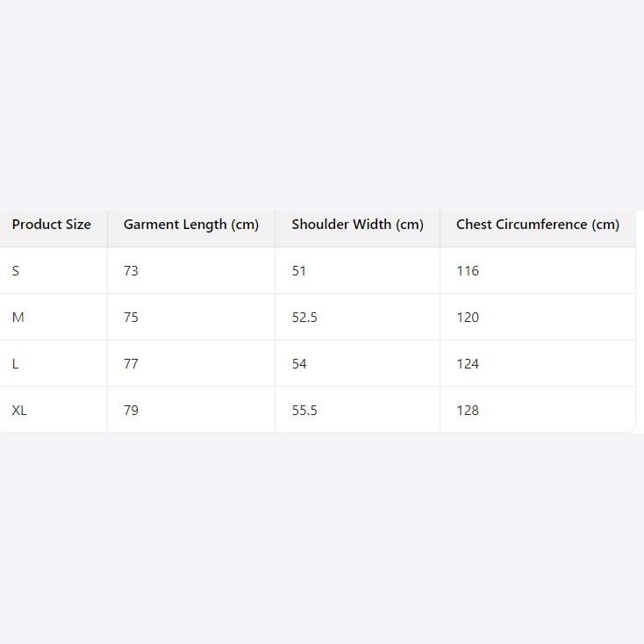Click shoulder width value 51
Screen dimensions: 644x644
[299, 271]
